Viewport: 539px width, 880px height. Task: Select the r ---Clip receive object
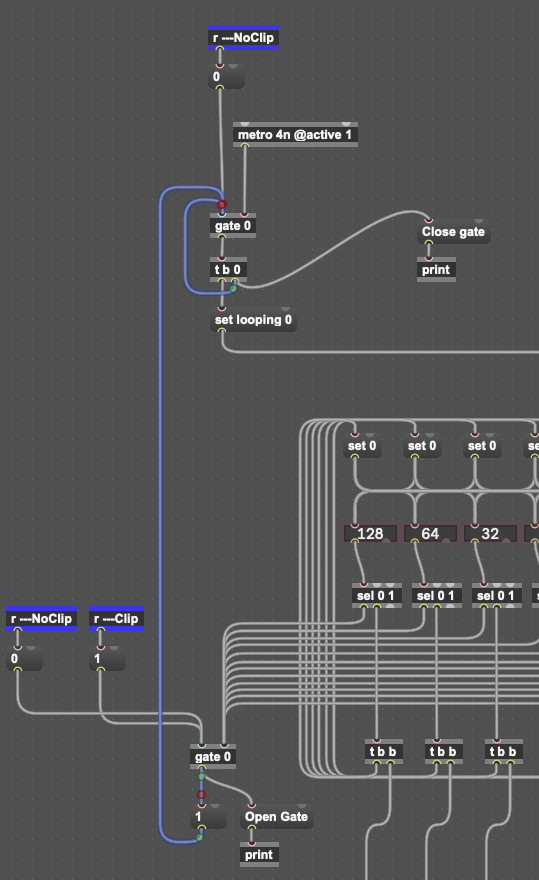click(x=116, y=618)
